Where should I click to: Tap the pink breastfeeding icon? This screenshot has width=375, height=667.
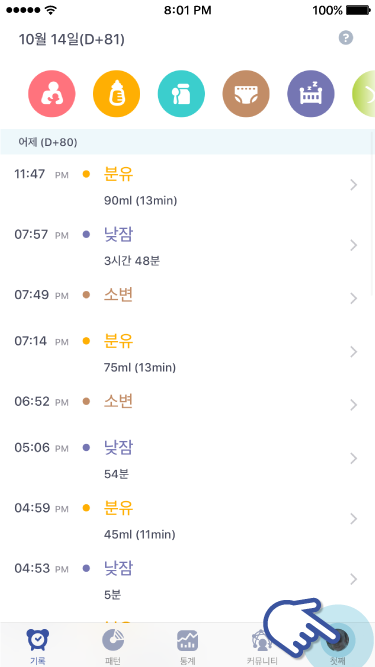point(52,94)
